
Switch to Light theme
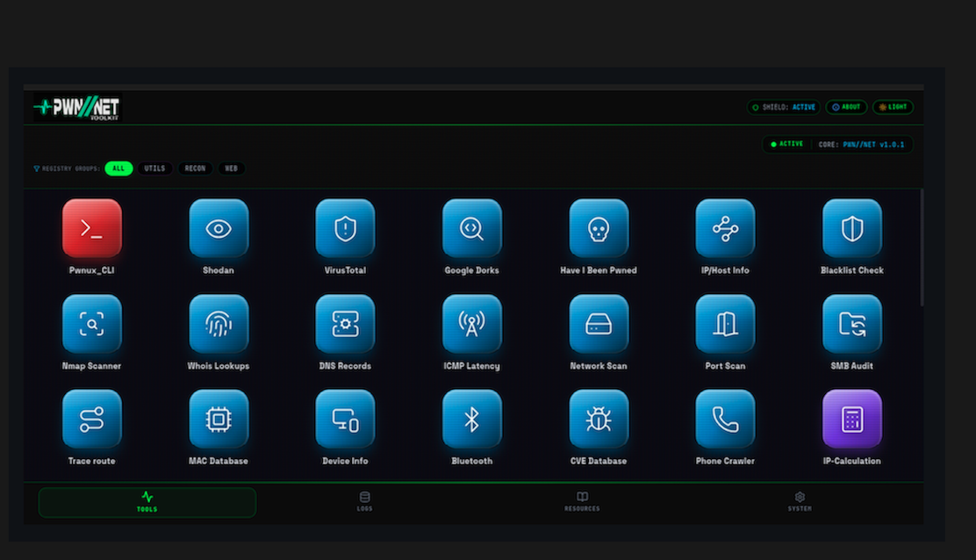(893, 107)
